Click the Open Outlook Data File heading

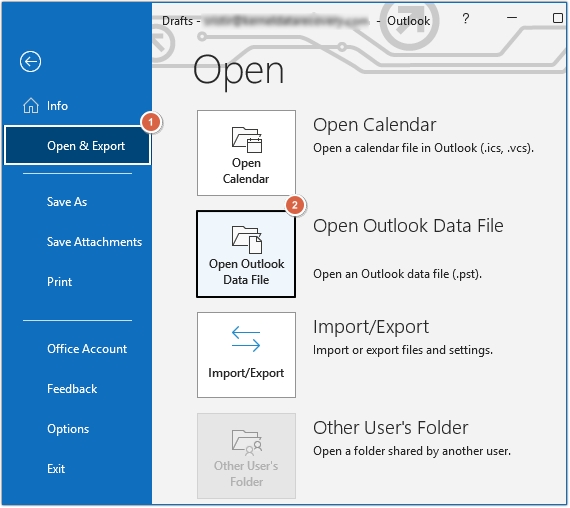pyautogui.click(x=408, y=225)
